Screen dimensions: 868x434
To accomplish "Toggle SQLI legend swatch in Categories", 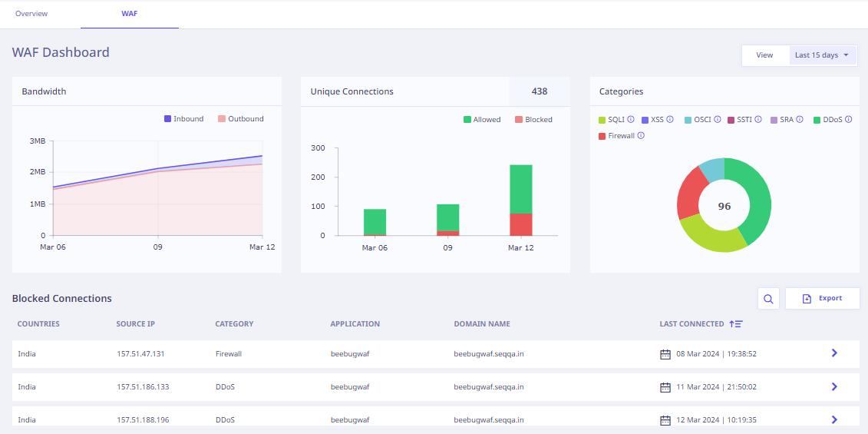I will pyautogui.click(x=602, y=120).
